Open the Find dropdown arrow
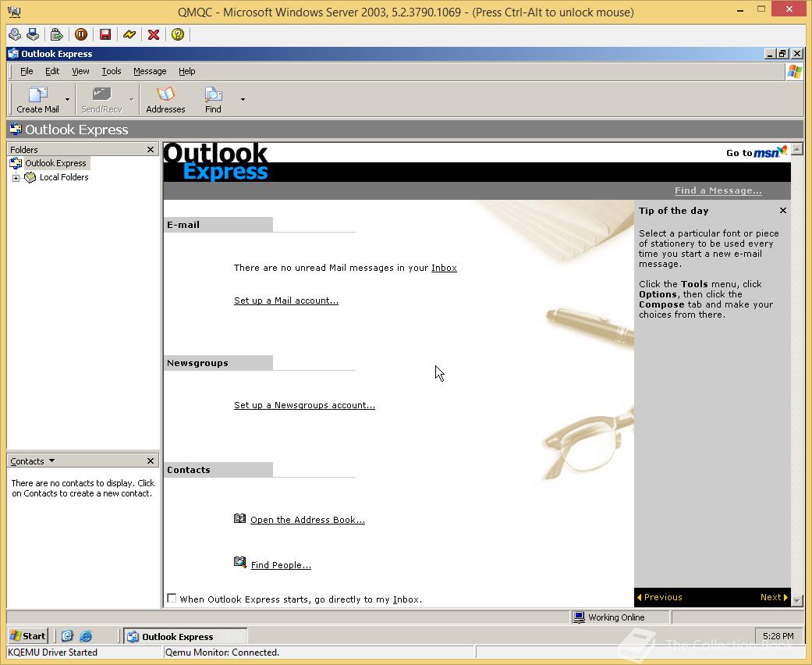 pyautogui.click(x=243, y=100)
